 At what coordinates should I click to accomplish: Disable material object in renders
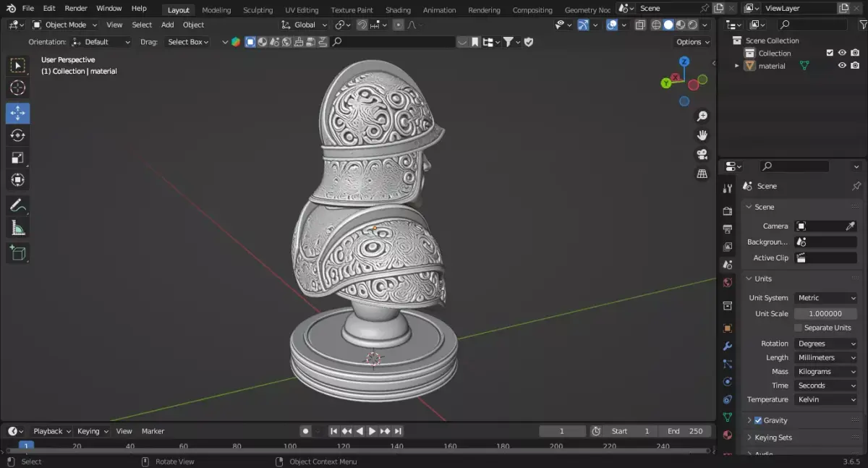pyautogui.click(x=855, y=66)
